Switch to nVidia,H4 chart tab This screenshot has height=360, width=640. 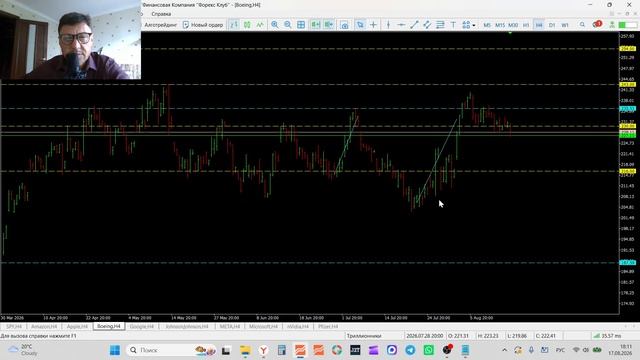(x=298, y=327)
